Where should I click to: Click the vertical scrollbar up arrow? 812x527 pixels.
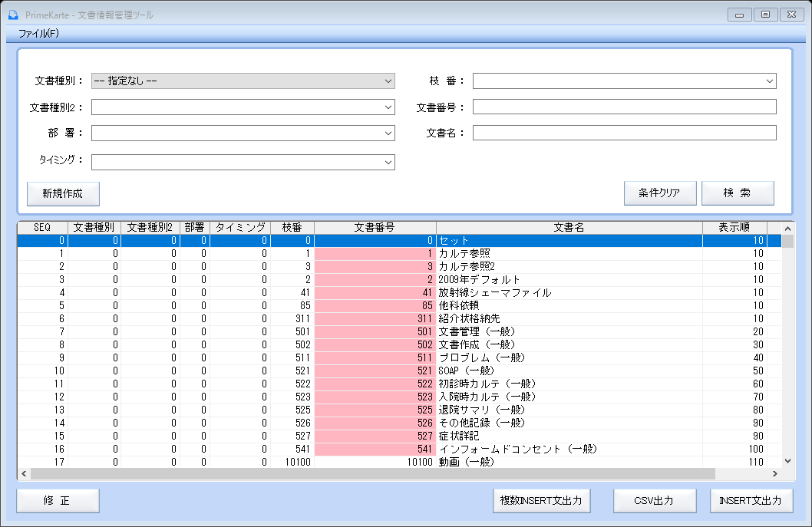coord(787,229)
